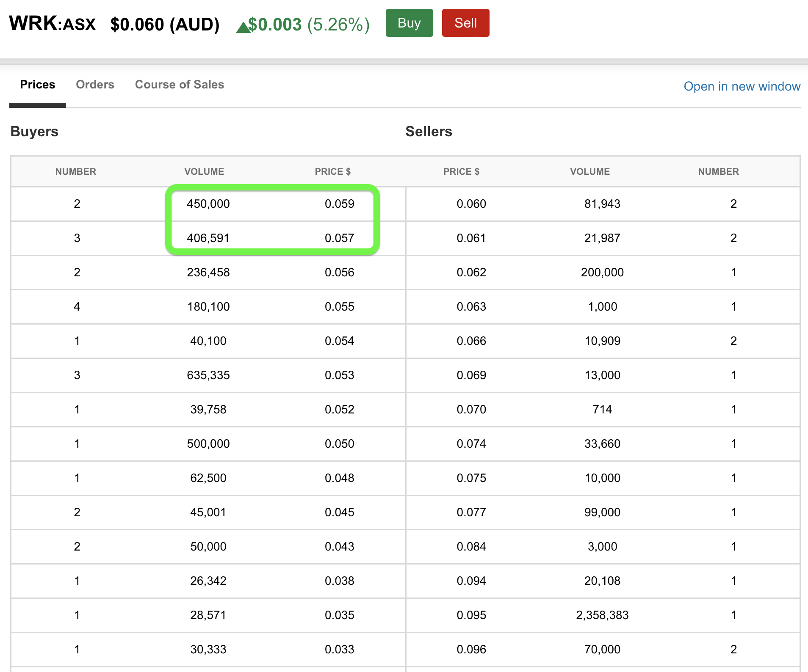Click the WRK:ASX ticker heading
The width and height of the screenshot is (808, 672).
coord(53,24)
